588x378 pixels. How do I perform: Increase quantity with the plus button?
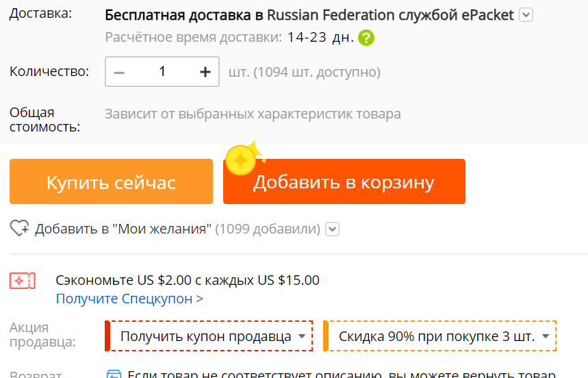[205, 72]
